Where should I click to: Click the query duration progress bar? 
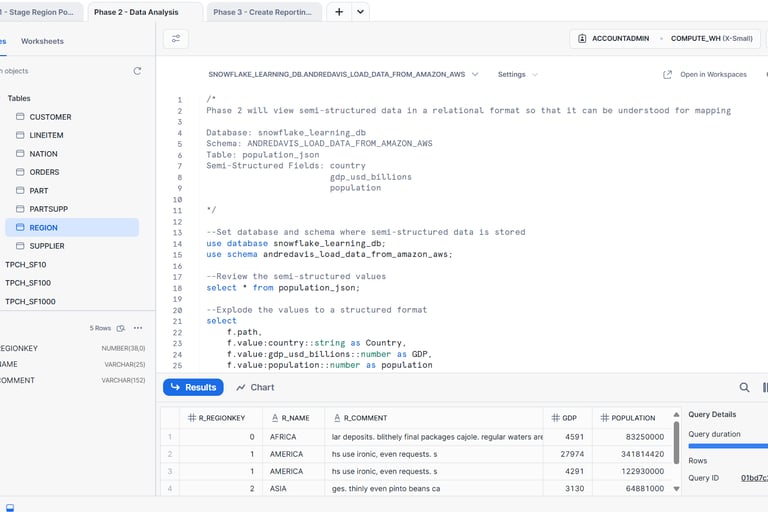[728, 446]
